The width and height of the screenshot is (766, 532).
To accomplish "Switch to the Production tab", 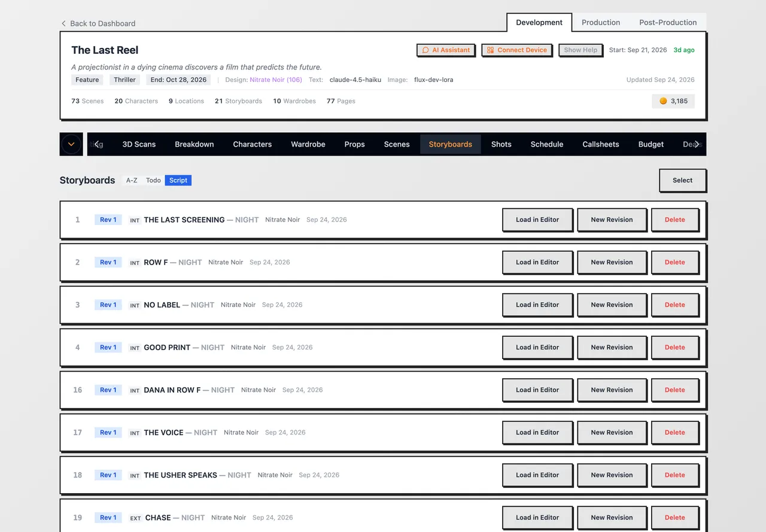I will (x=601, y=22).
